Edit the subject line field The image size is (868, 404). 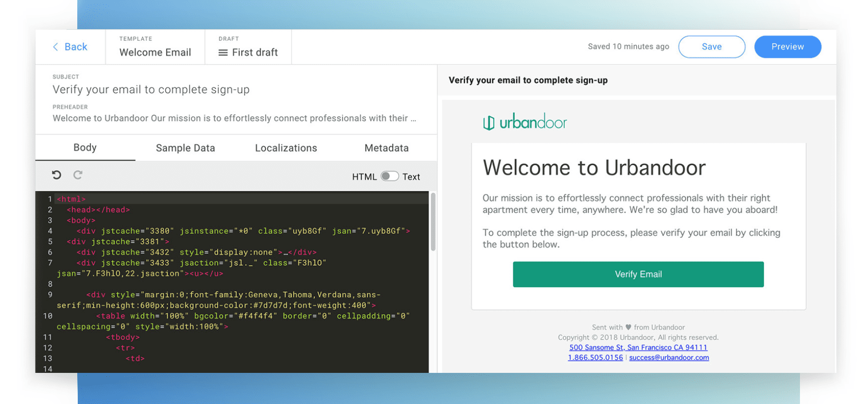point(151,89)
